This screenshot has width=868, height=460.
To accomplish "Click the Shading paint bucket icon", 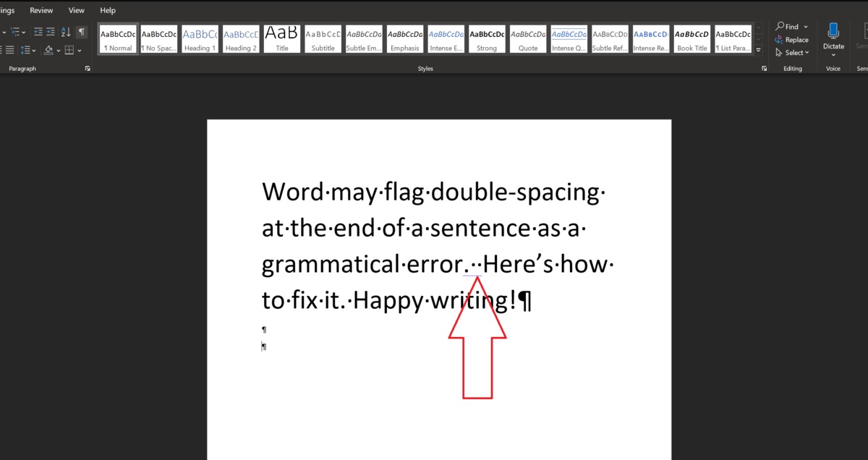I will (48, 50).
